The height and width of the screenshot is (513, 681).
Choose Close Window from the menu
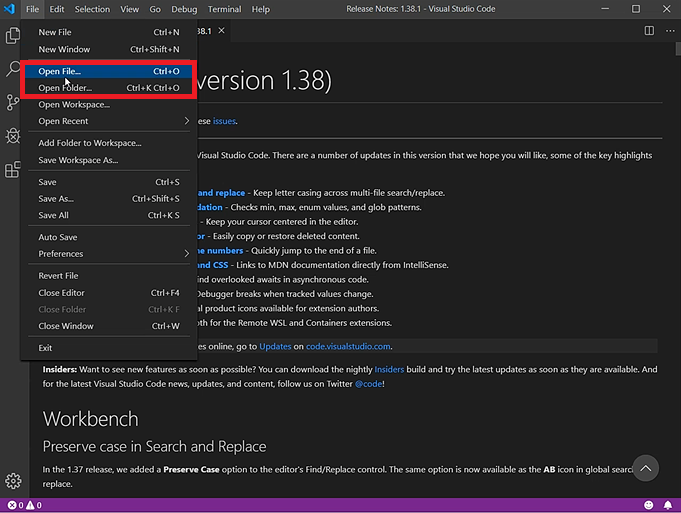pos(109,326)
